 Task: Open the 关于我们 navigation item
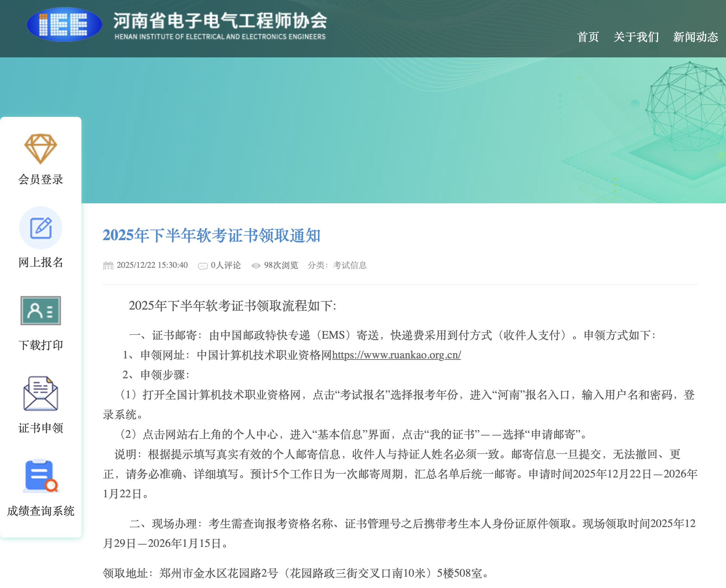click(x=636, y=37)
